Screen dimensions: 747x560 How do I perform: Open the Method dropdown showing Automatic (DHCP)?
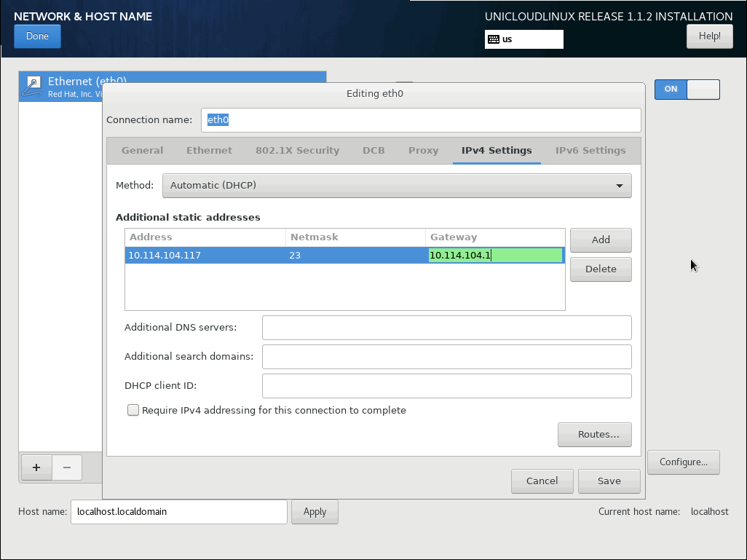click(x=397, y=186)
